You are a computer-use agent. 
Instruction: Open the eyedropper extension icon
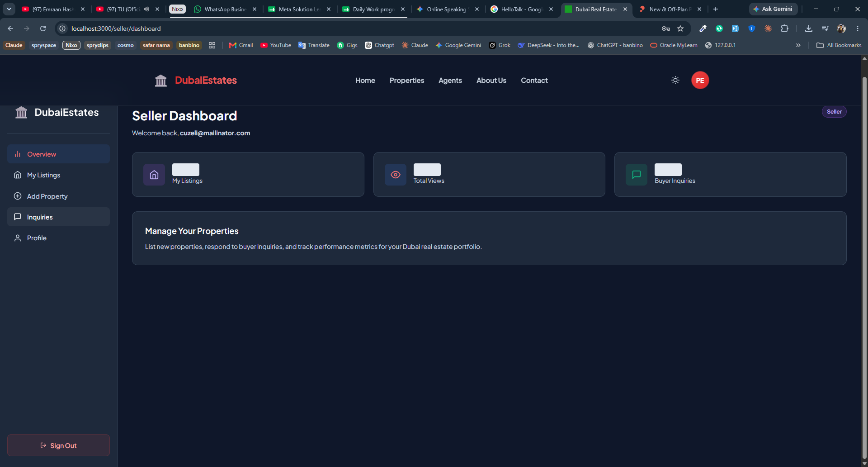[703, 29]
